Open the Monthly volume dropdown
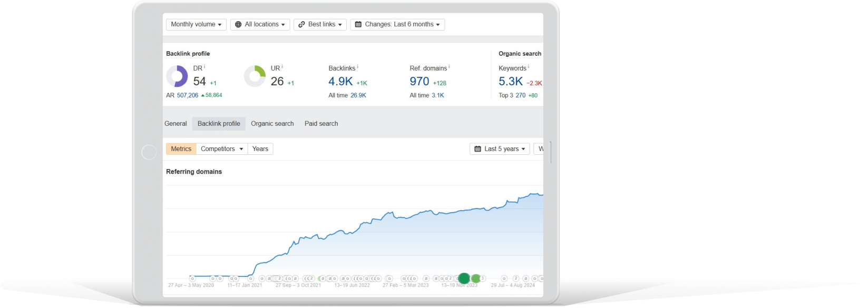This screenshot has height=308, width=868. 196,25
